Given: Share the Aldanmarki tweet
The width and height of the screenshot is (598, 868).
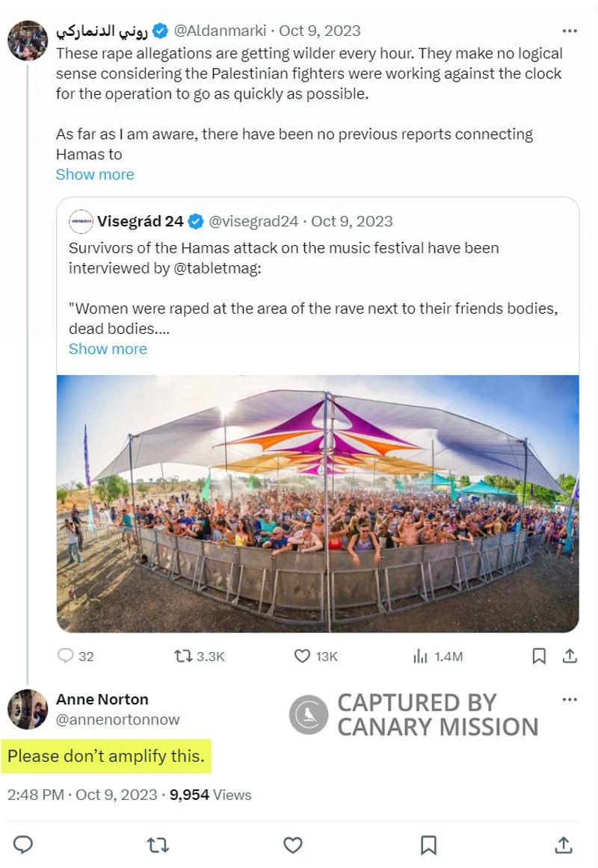Looking at the screenshot, I should click(569, 657).
